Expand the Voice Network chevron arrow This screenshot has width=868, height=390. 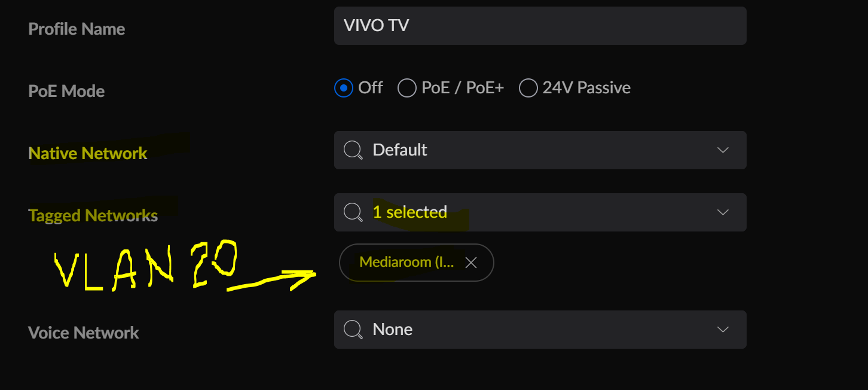(723, 330)
